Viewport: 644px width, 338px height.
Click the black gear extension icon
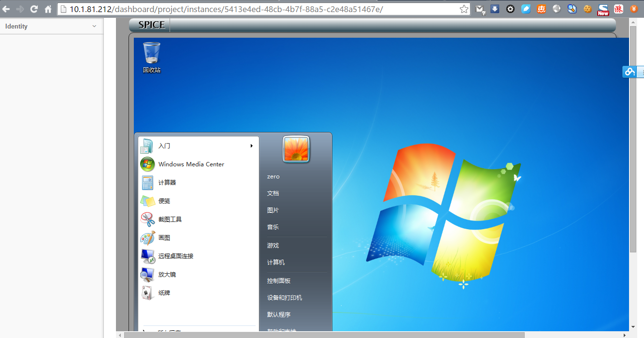(x=510, y=9)
